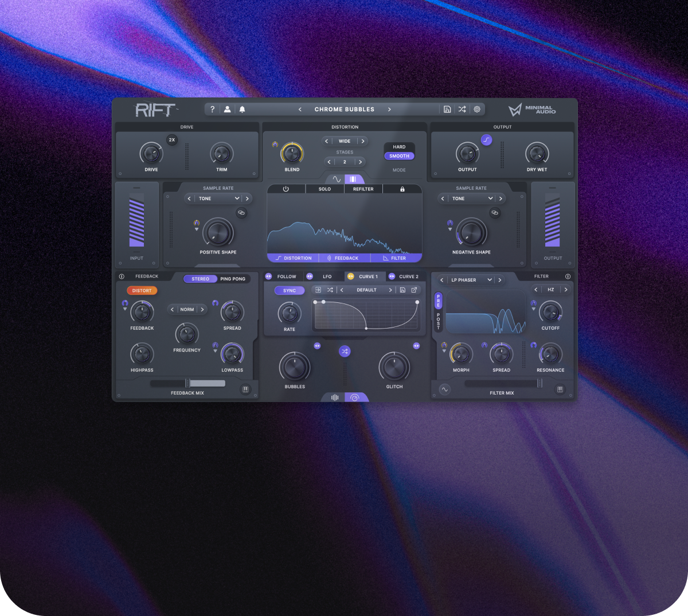
Task: Select SMOOTH distortion mode
Action: [x=400, y=156]
